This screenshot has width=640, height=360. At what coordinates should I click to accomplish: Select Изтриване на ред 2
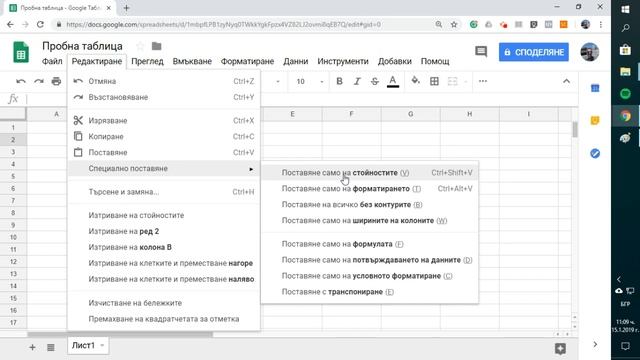164,231
